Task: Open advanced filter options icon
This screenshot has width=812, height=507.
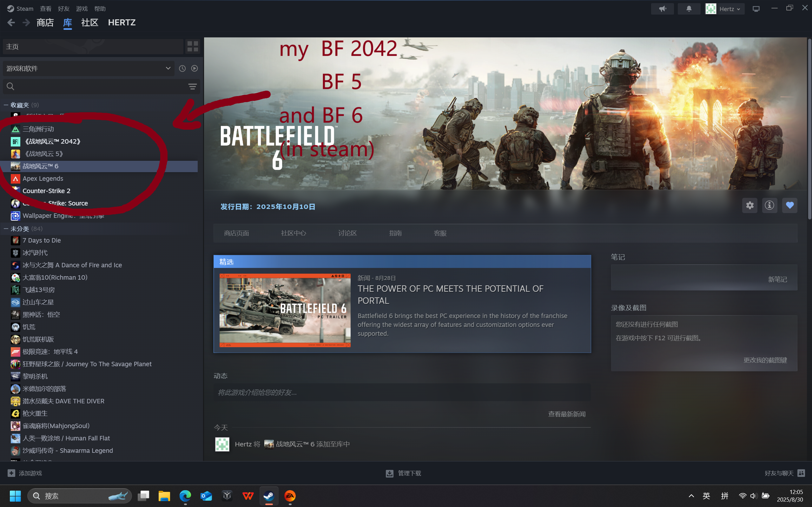Action: coord(192,87)
